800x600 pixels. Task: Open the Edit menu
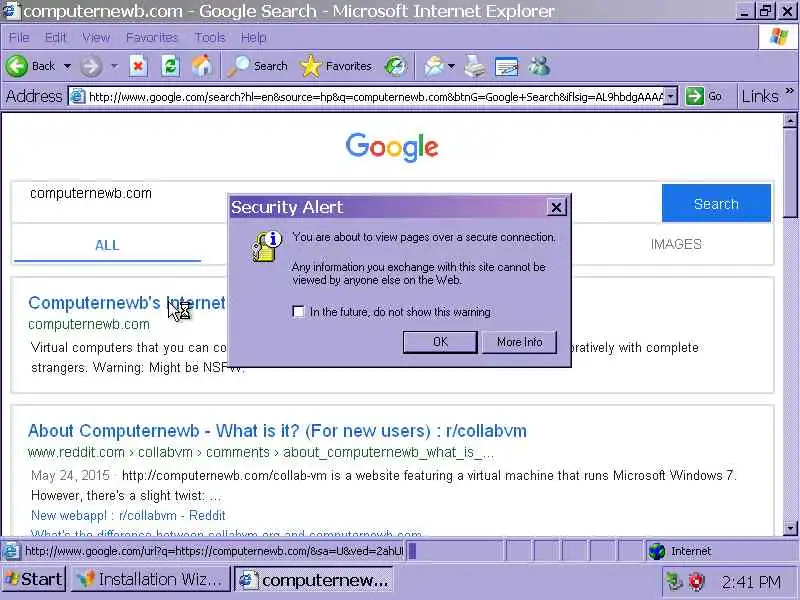55,37
